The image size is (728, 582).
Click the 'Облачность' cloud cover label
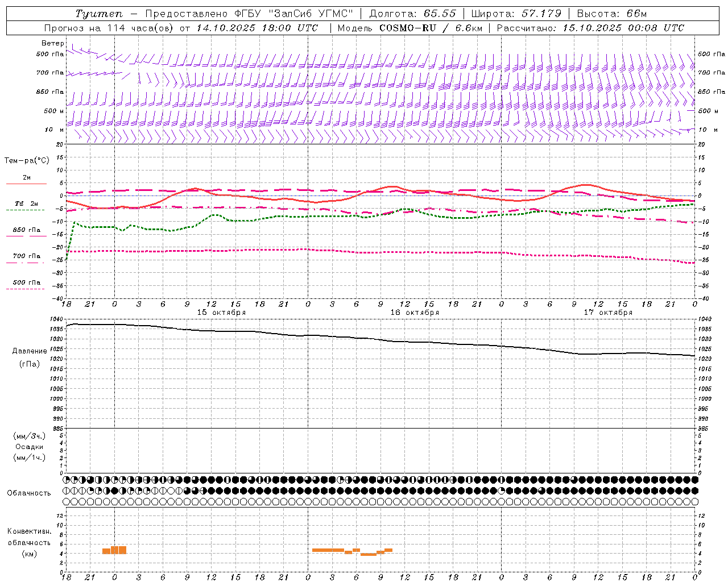tap(29, 493)
